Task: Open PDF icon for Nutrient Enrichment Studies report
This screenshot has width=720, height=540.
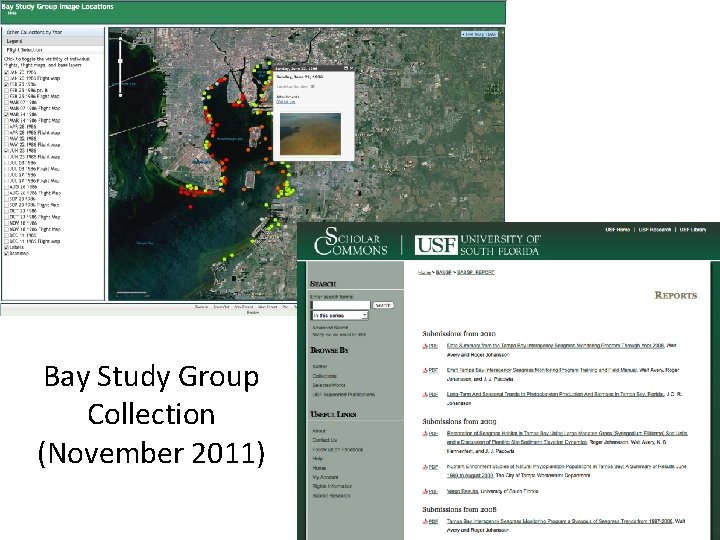Action: pos(430,467)
